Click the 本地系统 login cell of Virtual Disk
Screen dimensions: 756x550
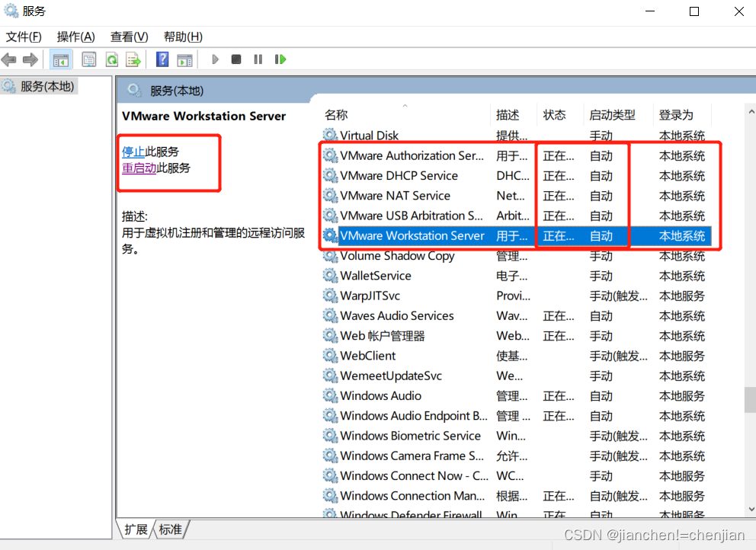682,136
